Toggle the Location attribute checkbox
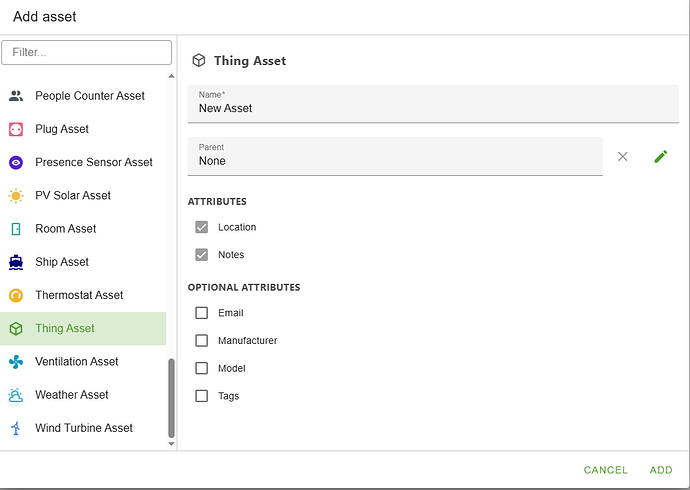This screenshot has height=490, width=690. pos(202,227)
